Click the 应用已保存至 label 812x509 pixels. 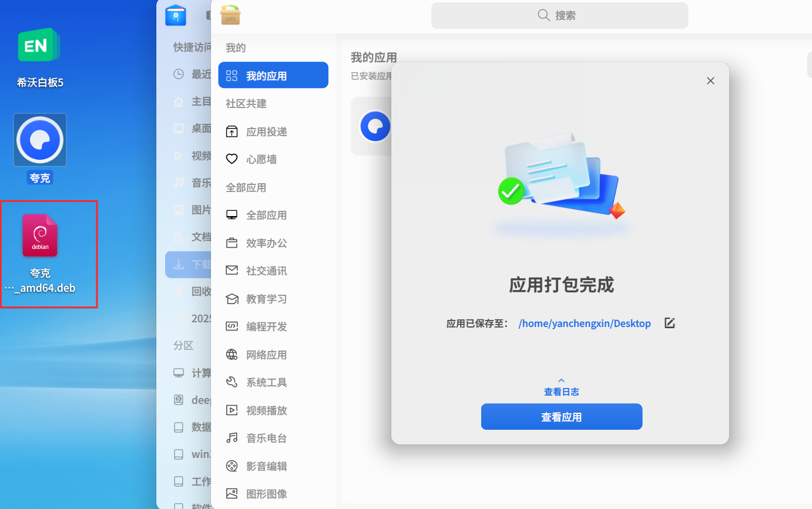477,323
